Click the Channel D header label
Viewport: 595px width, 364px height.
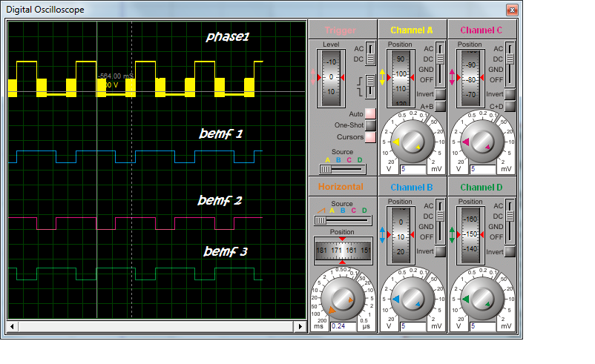(481, 188)
